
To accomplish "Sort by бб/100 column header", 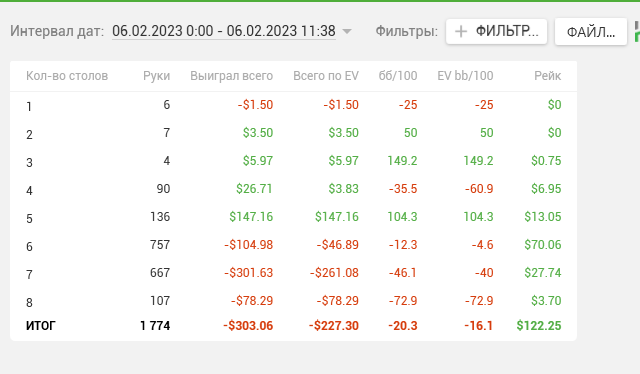I will [398, 76].
